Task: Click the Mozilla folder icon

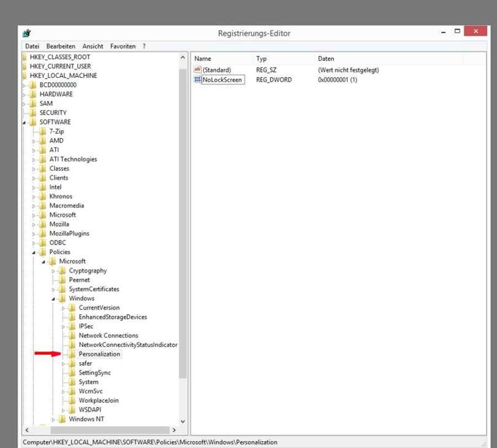Action: point(43,224)
